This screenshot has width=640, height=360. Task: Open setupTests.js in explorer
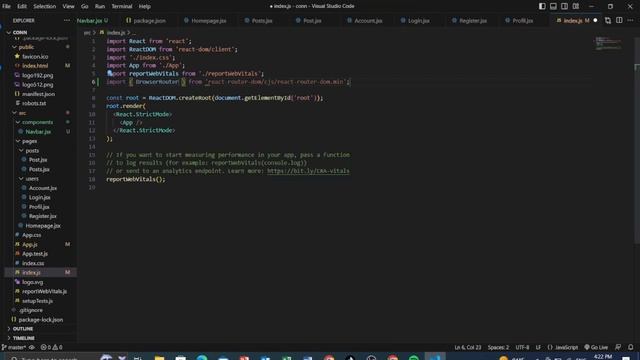click(38, 300)
